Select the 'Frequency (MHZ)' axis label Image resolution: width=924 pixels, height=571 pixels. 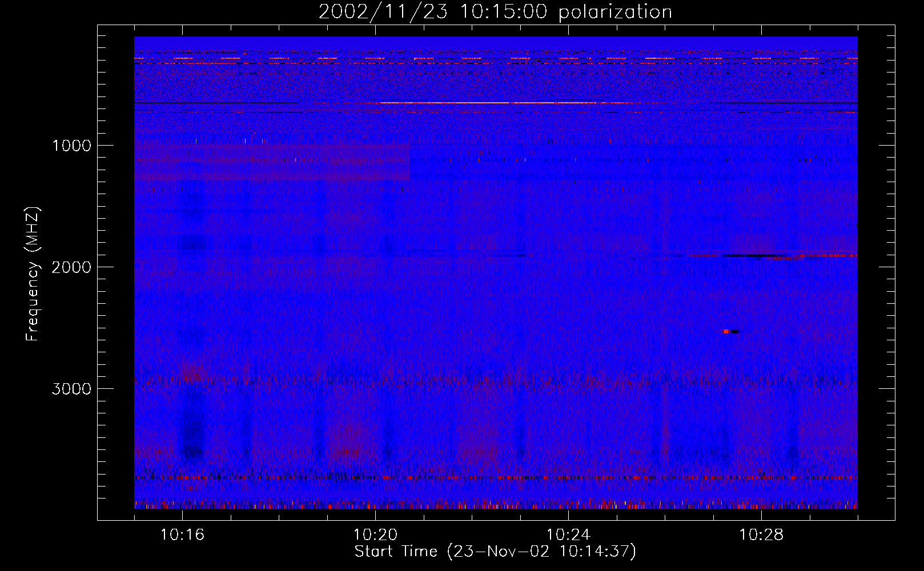pos(33,274)
